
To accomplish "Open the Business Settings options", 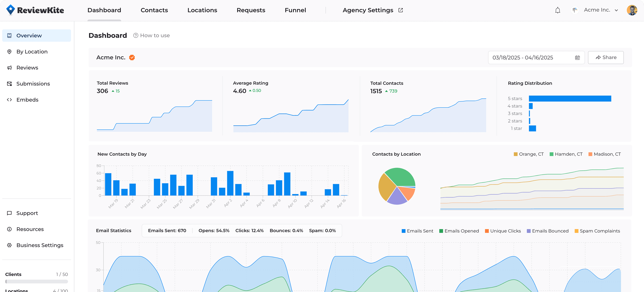I will (x=40, y=245).
